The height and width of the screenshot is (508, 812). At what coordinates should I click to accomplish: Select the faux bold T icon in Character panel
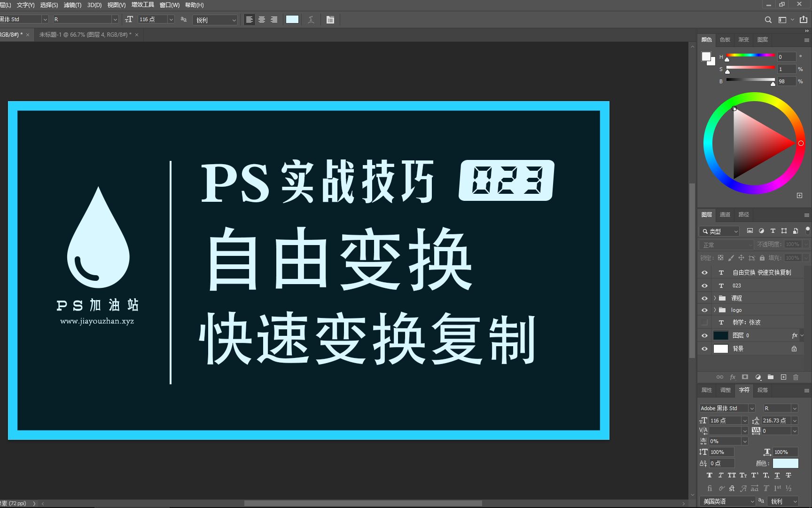point(709,475)
